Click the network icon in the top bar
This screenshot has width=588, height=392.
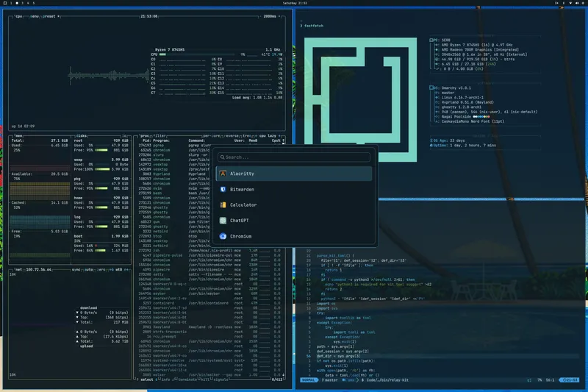tap(570, 3)
